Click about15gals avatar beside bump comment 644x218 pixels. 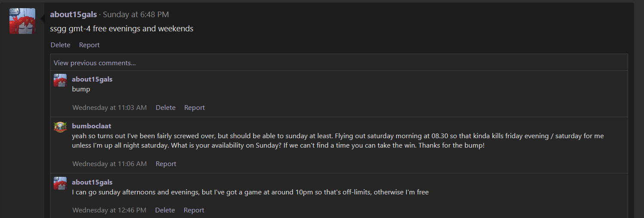click(60, 80)
